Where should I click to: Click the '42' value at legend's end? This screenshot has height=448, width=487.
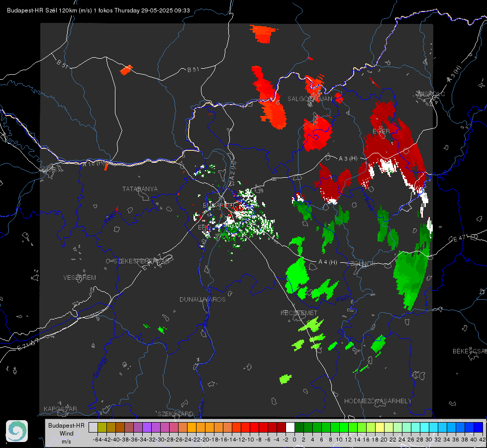coord(482,440)
